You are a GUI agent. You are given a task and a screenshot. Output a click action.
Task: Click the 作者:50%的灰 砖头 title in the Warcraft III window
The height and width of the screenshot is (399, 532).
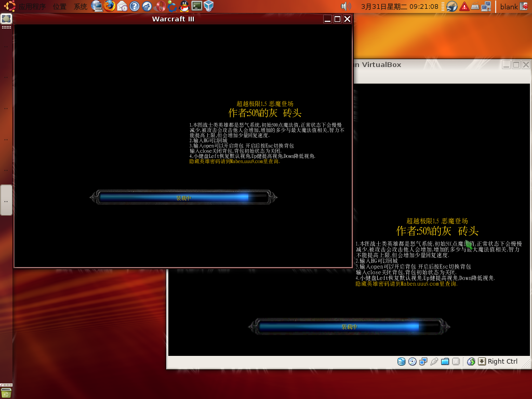[x=264, y=113]
